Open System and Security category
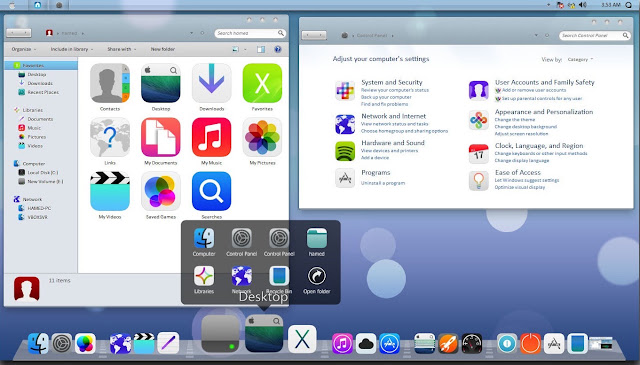The width and height of the screenshot is (640, 365). [391, 82]
